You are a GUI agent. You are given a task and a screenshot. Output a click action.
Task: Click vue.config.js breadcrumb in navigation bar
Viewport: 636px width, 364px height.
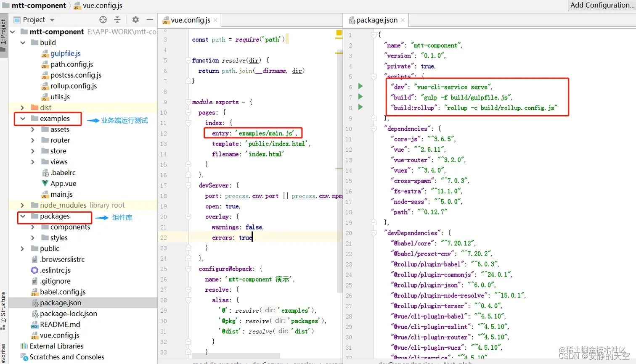102,5
